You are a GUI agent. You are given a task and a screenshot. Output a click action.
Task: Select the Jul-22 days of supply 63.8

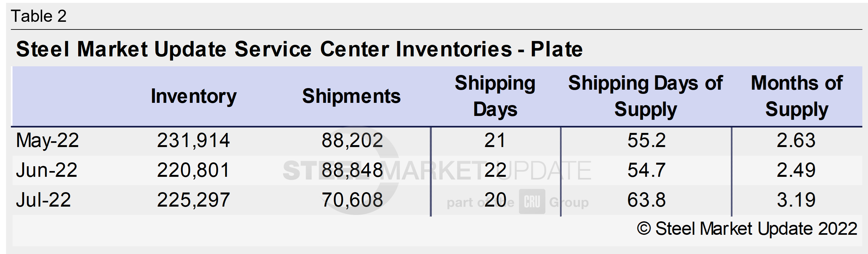pos(646,200)
